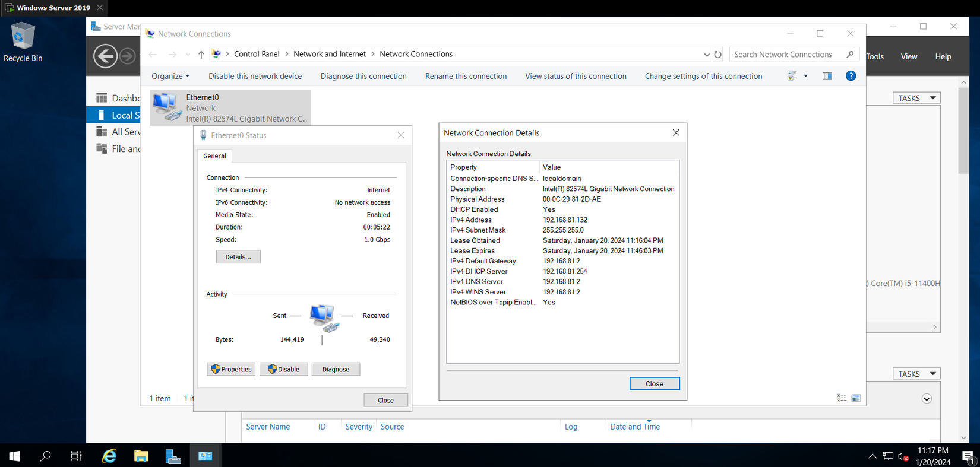Click the Diagnose button in Ethernet0 Status
The image size is (980, 467).
(x=336, y=369)
